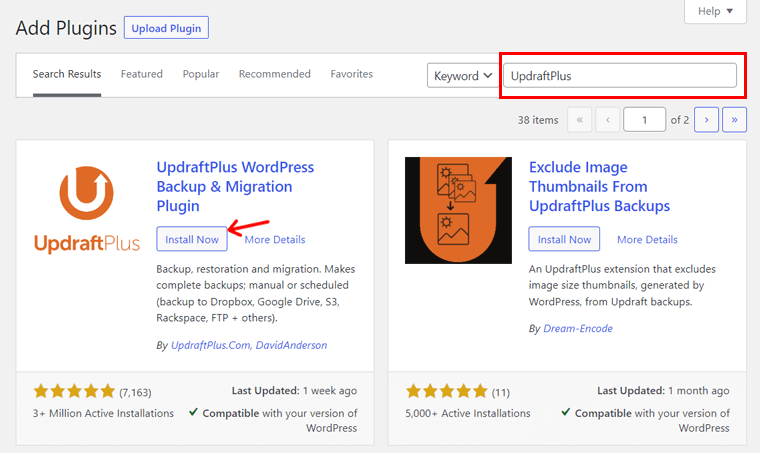This screenshot has height=453, width=760.
Task: Click the '3+ Million Active Installations' text
Action: click(103, 413)
